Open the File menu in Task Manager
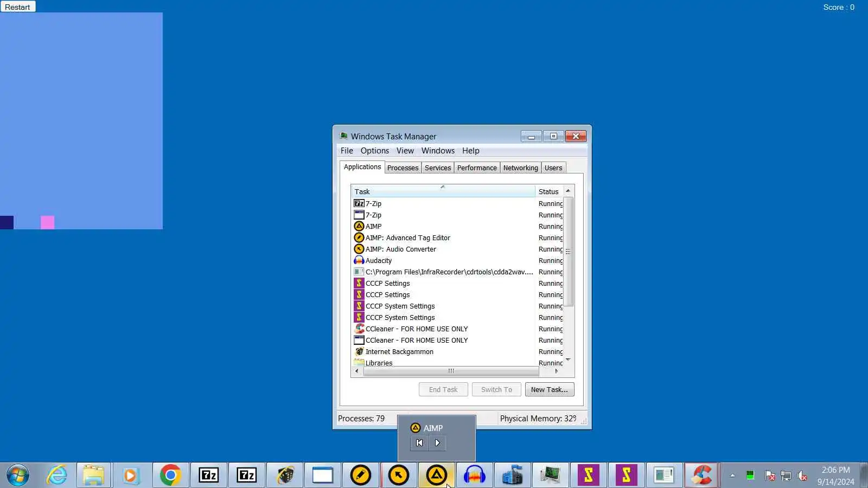Screen dimensions: 868x488 pos(347,151)
